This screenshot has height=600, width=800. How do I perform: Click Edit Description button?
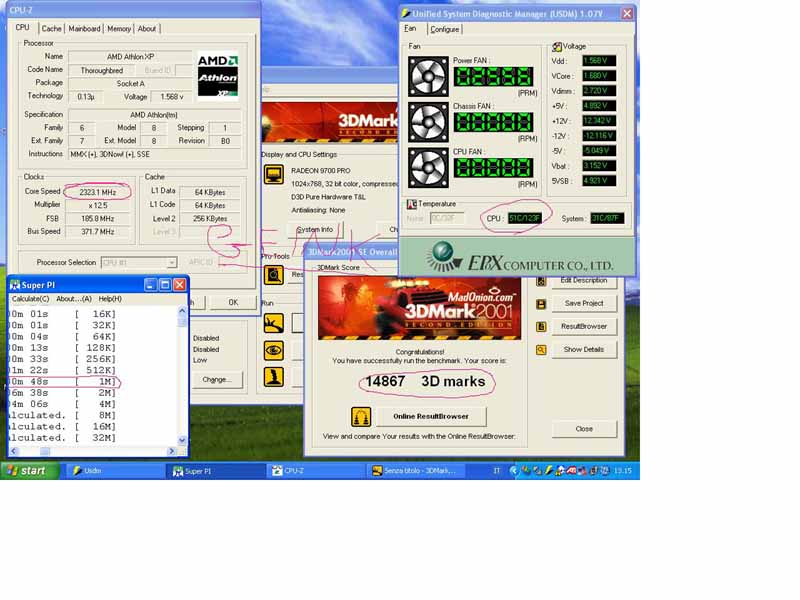(x=584, y=281)
